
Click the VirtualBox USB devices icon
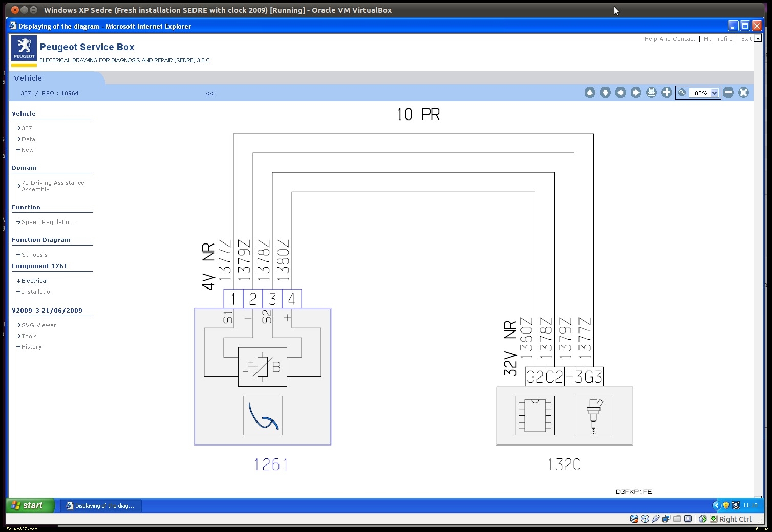pyautogui.click(x=656, y=519)
